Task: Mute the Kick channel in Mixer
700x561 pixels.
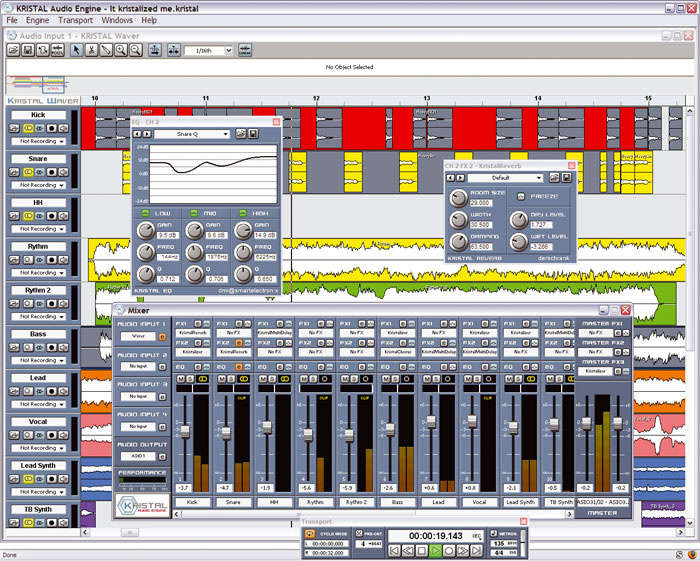Action: (x=181, y=379)
